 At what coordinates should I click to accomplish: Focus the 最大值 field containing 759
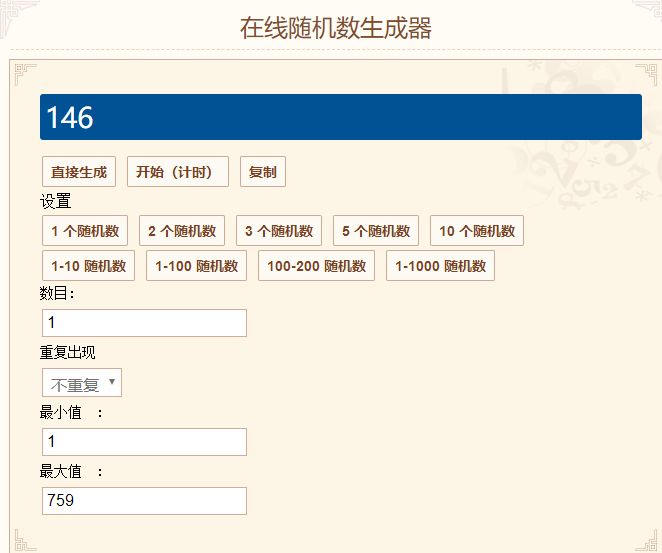point(144,501)
